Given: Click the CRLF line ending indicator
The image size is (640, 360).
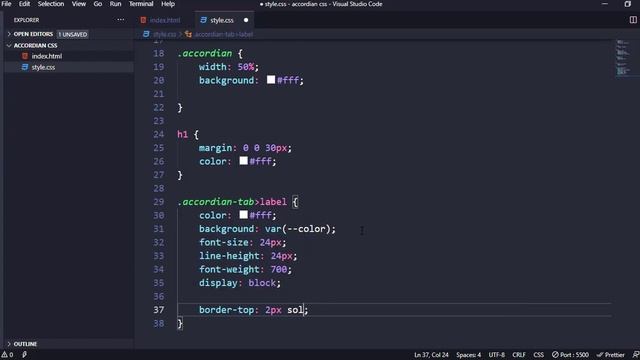Looking at the screenshot, I should (519, 355).
